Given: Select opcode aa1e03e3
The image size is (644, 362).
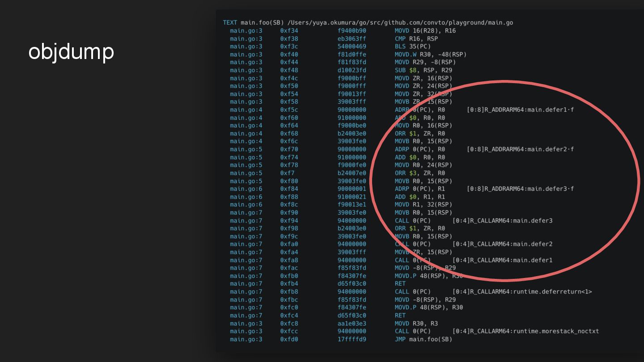Looking at the screenshot, I should pos(352,323).
